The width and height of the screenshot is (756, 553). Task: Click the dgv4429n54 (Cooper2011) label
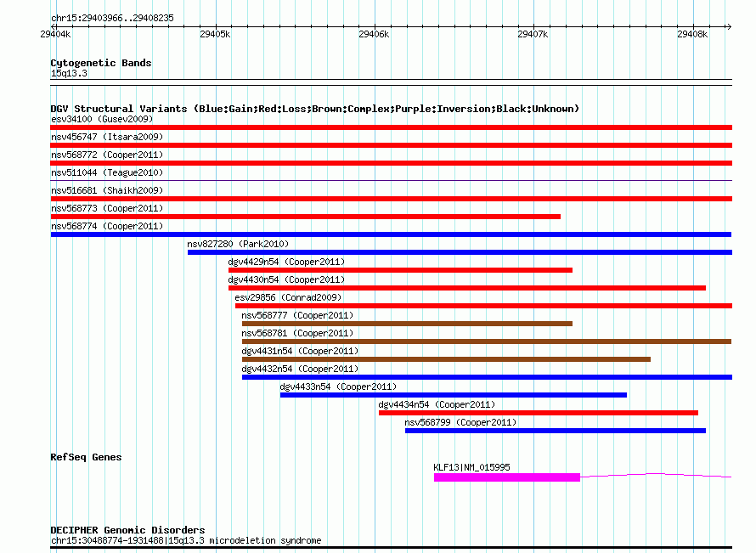[286, 262]
